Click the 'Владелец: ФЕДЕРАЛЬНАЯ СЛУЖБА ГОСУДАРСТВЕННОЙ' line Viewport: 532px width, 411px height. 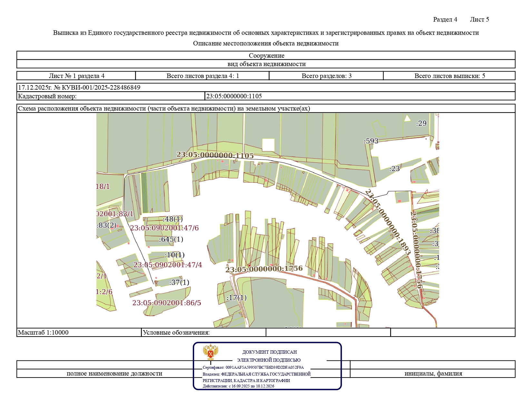pyautogui.click(x=257, y=374)
